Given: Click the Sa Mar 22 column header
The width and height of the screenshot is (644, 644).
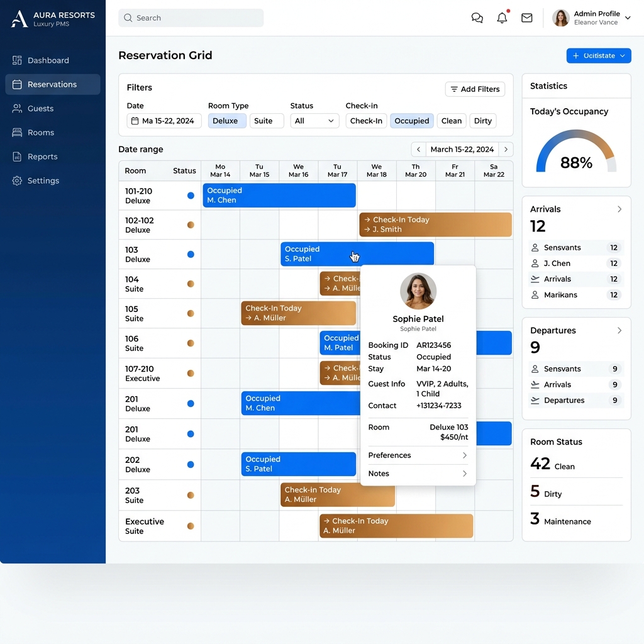Looking at the screenshot, I should (x=494, y=170).
